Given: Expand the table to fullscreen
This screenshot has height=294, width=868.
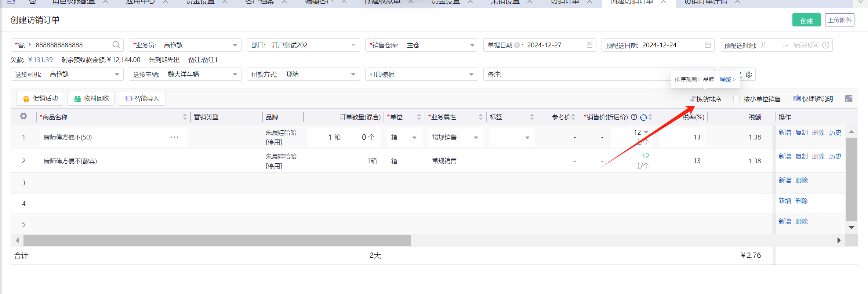Looking at the screenshot, I should pos(849,99).
